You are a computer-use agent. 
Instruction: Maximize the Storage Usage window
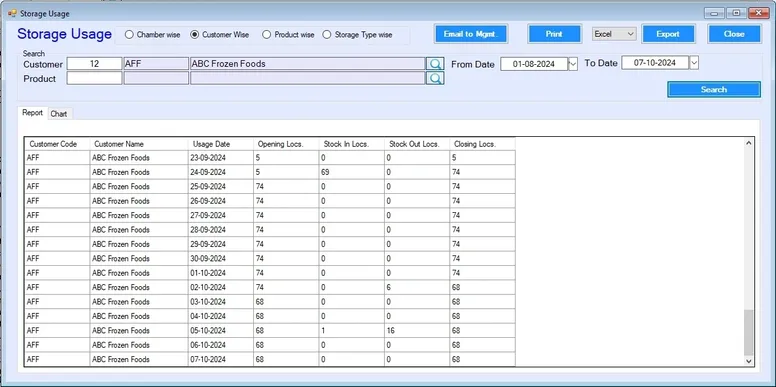coord(736,13)
